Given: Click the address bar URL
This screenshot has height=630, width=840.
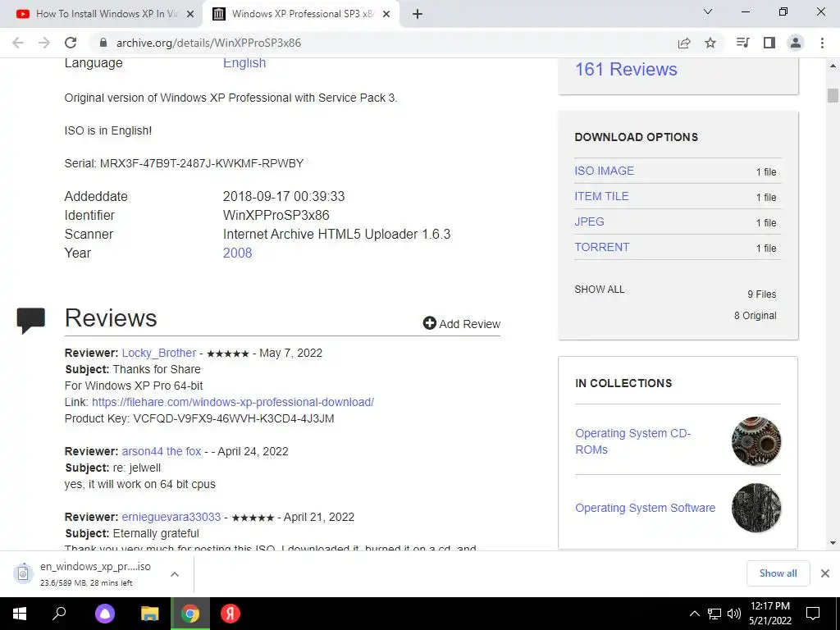Looking at the screenshot, I should 208,43.
